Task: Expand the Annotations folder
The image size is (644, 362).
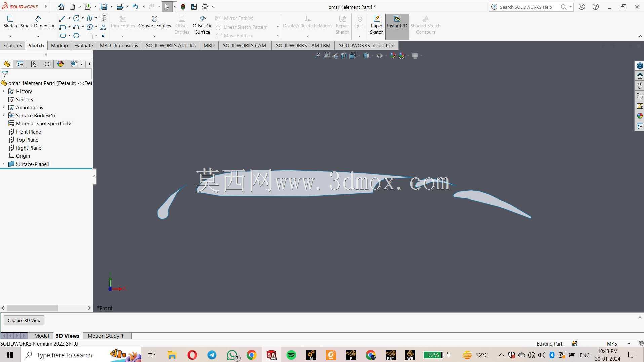Action: [x=3, y=107]
